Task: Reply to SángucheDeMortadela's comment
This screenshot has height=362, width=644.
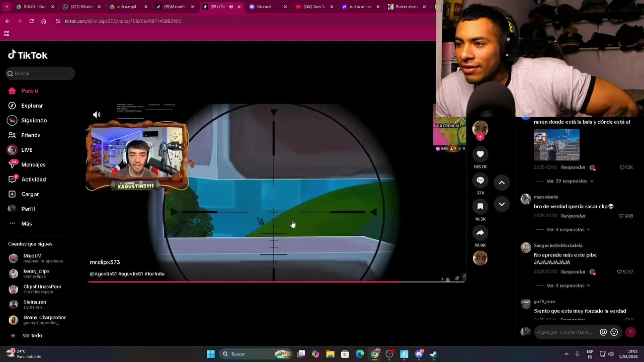Action: point(573,272)
